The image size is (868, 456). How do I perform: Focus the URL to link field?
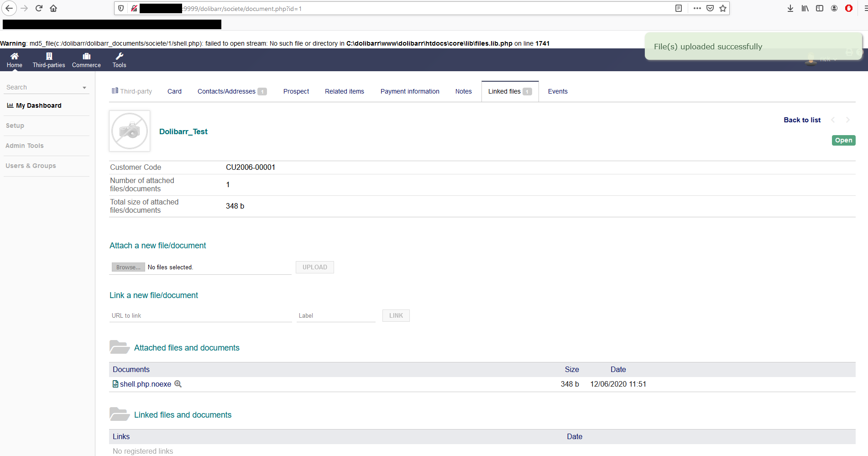pyautogui.click(x=200, y=315)
